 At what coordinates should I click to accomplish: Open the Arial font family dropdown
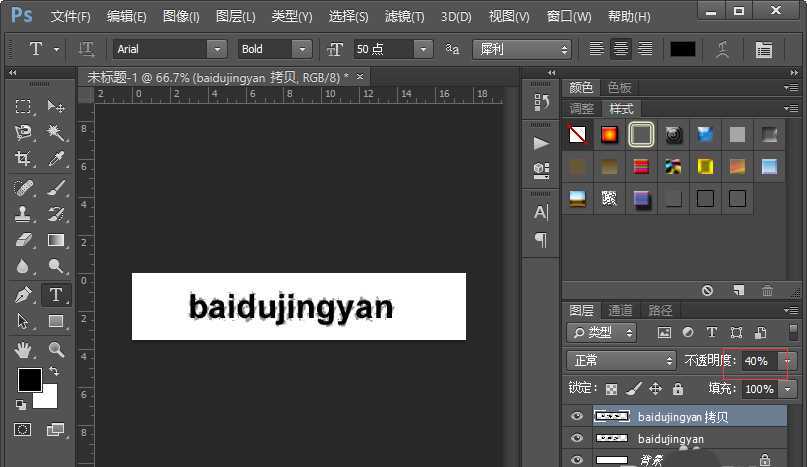pos(217,49)
